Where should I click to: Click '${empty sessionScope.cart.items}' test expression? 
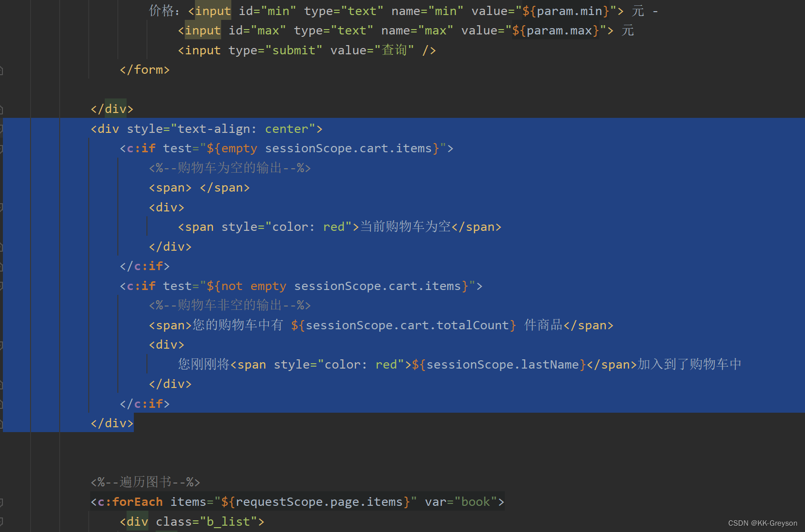(x=322, y=148)
